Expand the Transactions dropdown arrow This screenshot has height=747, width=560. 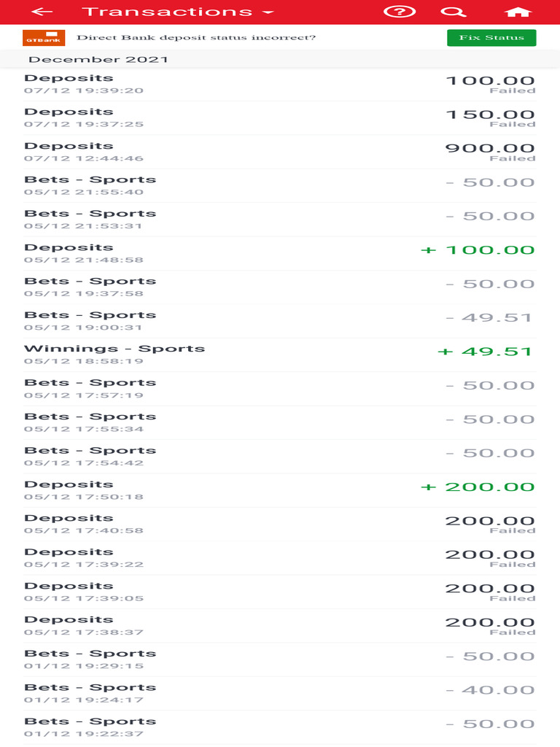pos(268,12)
